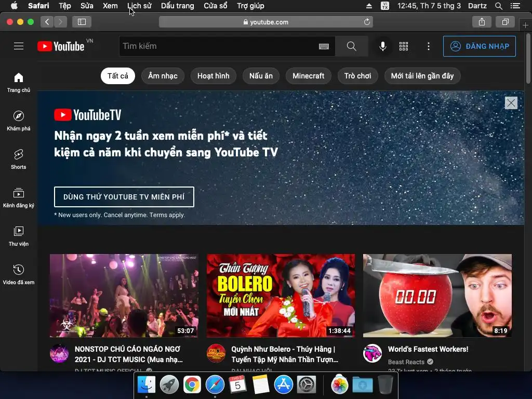The height and width of the screenshot is (399, 532).
Task: Open Kênh đăng ký in sidebar
Action: coord(19,197)
